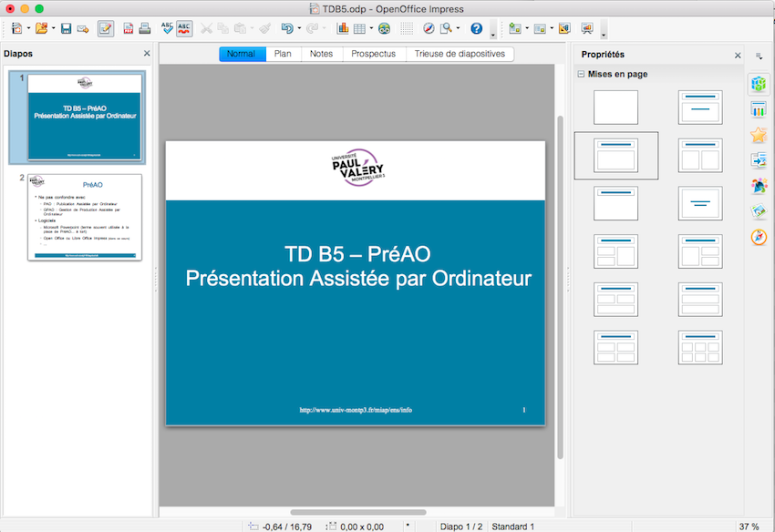Open the Gallery deck in sidebar
Screen dimensions: 775x532
coord(759,212)
